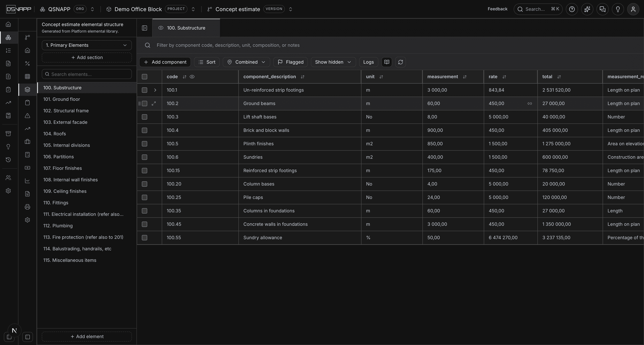Expand row 100.1 chevron
The width and height of the screenshot is (644, 345).
coord(155,90)
